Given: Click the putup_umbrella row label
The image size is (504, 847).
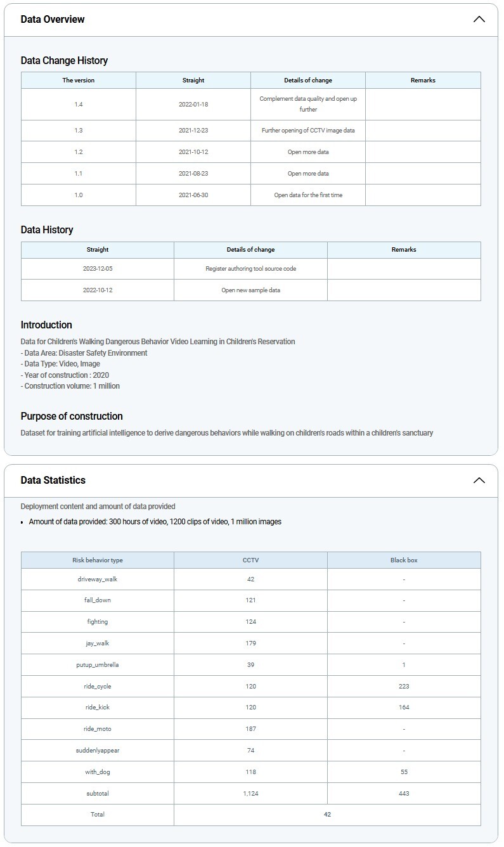Looking at the screenshot, I should pos(98,664).
